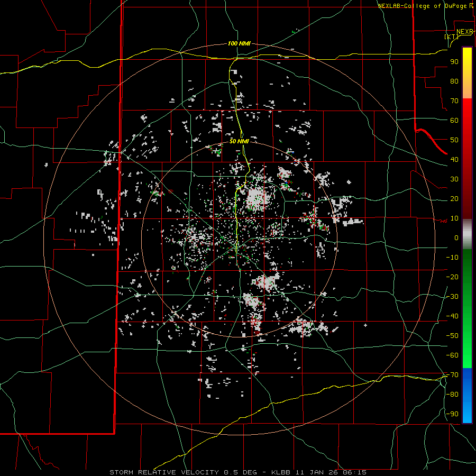Select the 80 label on the velocity scale
The height and width of the screenshot is (476, 476).
tap(454, 81)
